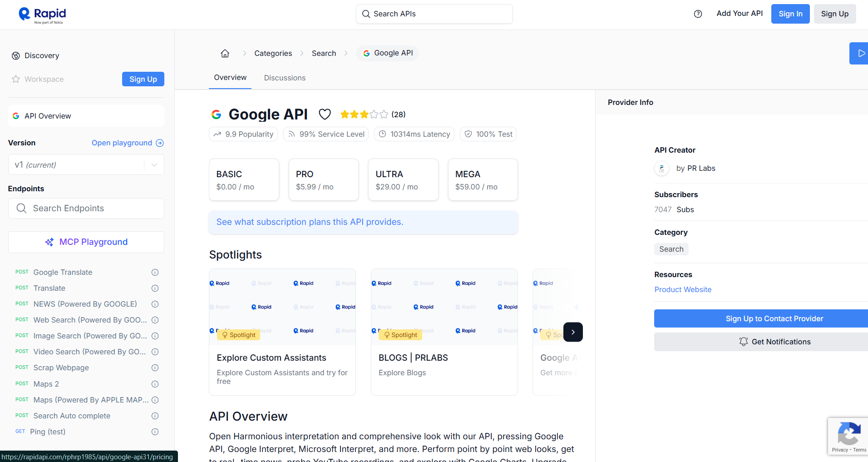The width and height of the screenshot is (868, 462).
Task: Click the Spotlights carousel next arrow
Action: [x=573, y=332]
